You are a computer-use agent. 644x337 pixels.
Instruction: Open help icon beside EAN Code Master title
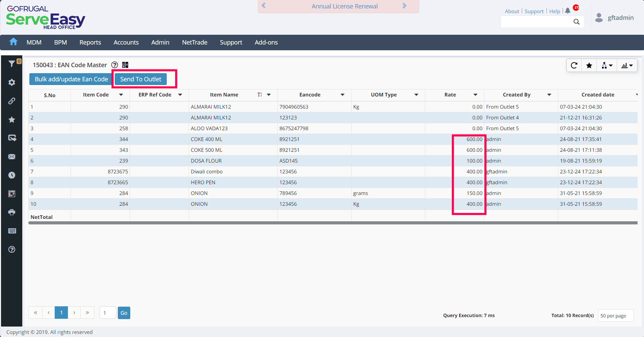pos(115,65)
